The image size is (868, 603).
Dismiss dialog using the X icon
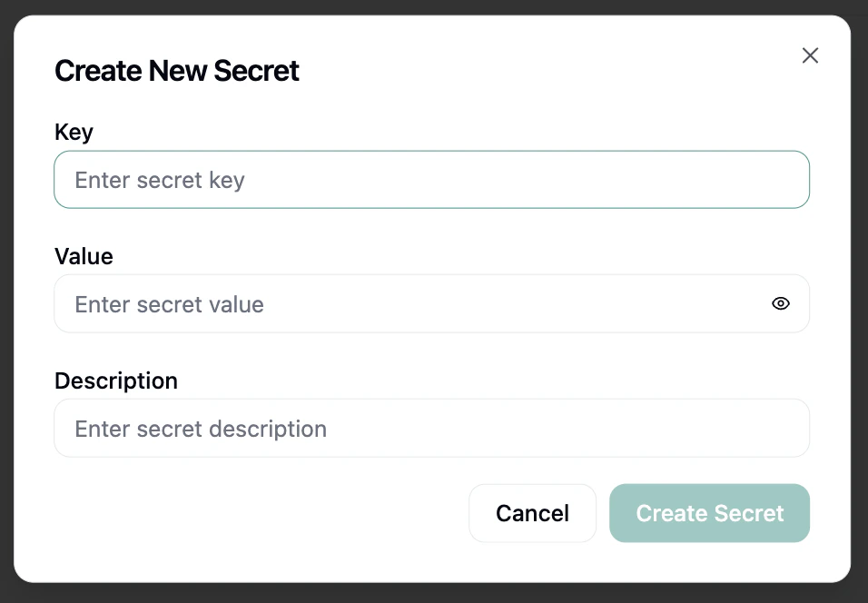tap(810, 55)
